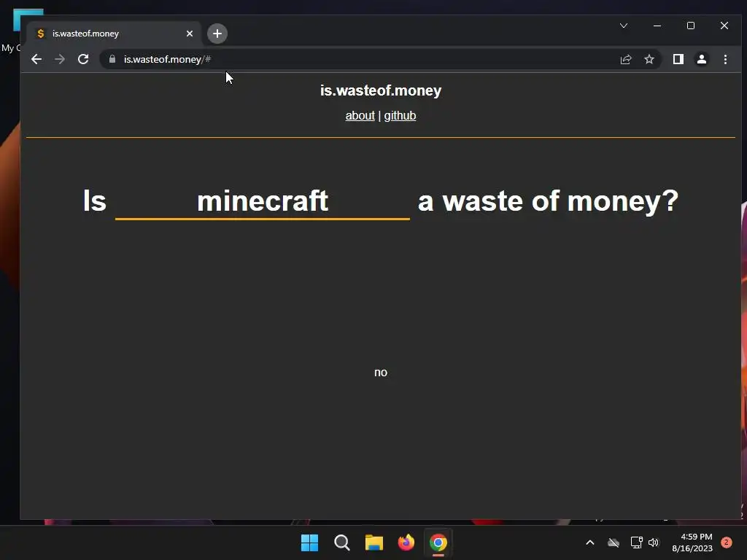Click the Chrome taskbar icon
Image resolution: width=747 pixels, height=560 pixels.
coord(438,542)
